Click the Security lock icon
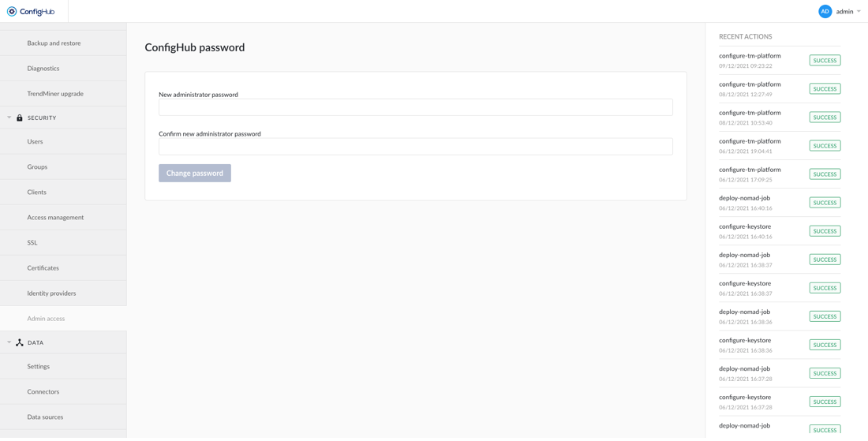The image size is (868, 441). pyautogui.click(x=20, y=118)
